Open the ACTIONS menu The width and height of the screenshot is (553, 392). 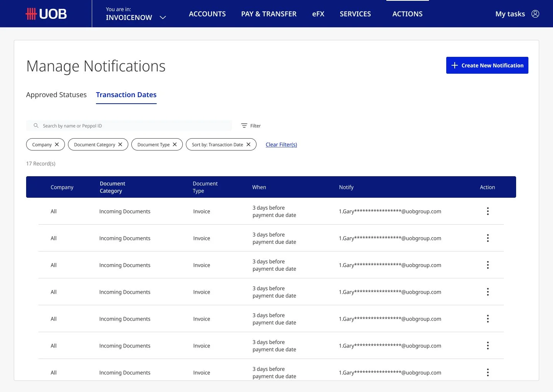[x=407, y=14]
